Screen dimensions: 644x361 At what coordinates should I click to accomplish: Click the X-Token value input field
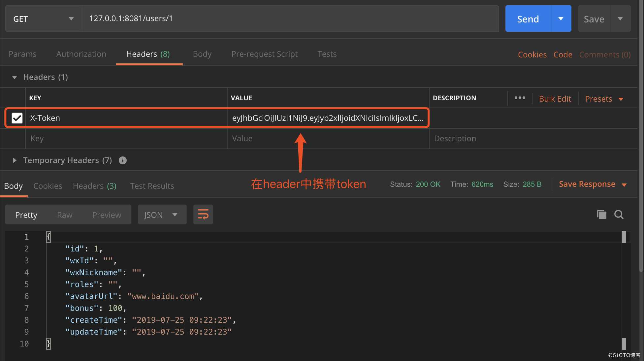tap(327, 118)
